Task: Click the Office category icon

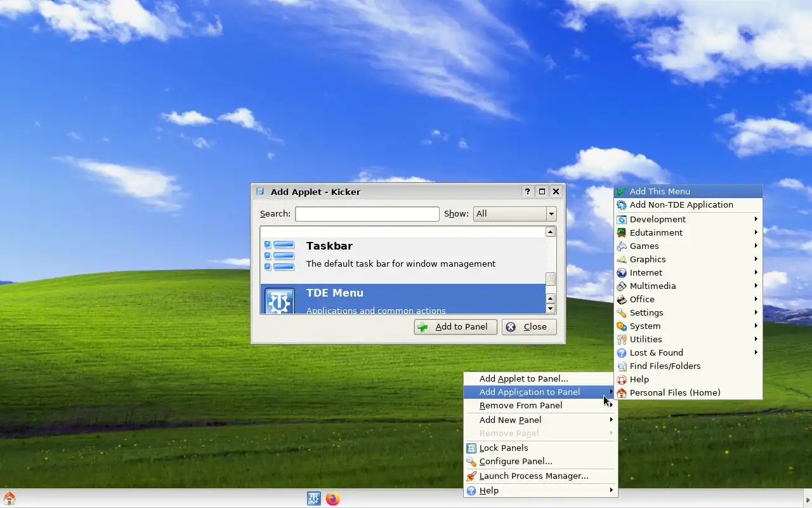Action: 622,300
